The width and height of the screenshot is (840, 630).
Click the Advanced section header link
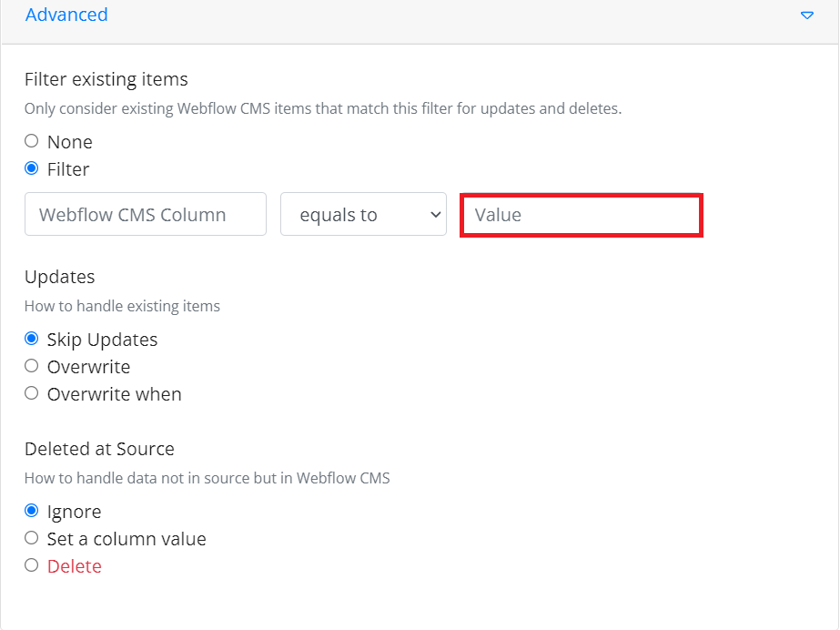coord(66,15)
